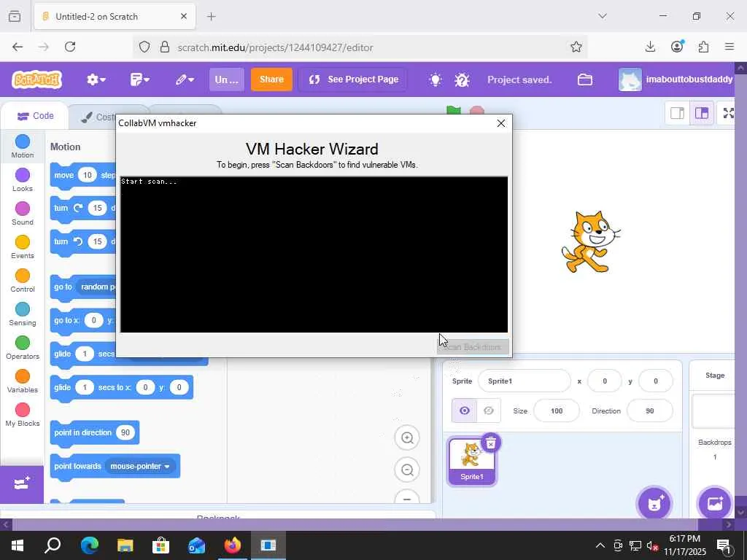This screenshot has height=560, width=747.
Task: Click the project title field
Action: [226, 79]
